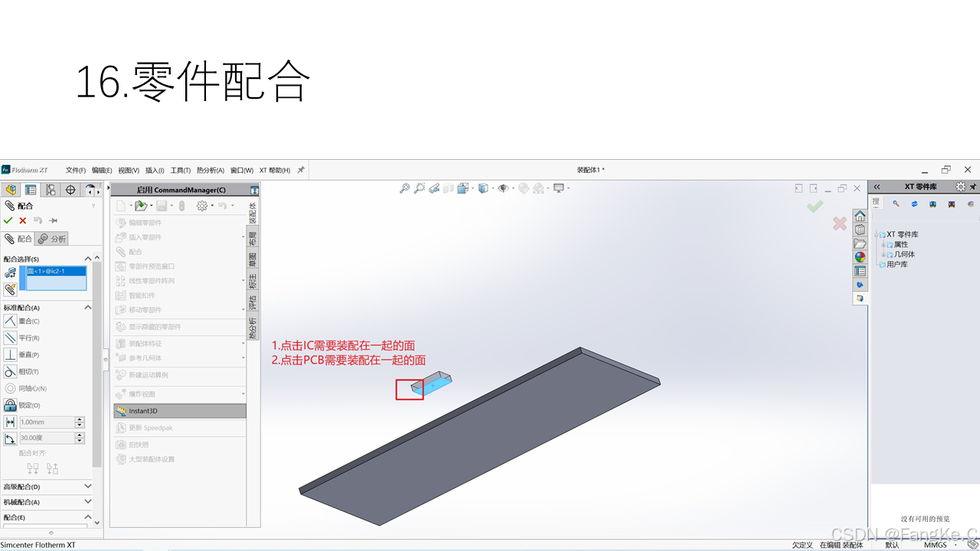Select the 用户库 tree item
The width and height of the screenshot is (980, 551).
tap(897, 265)
